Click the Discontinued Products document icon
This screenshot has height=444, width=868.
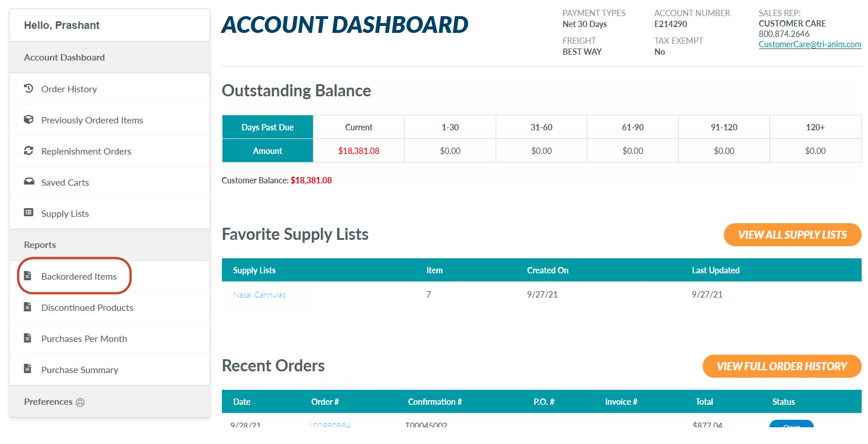[28, 307]
